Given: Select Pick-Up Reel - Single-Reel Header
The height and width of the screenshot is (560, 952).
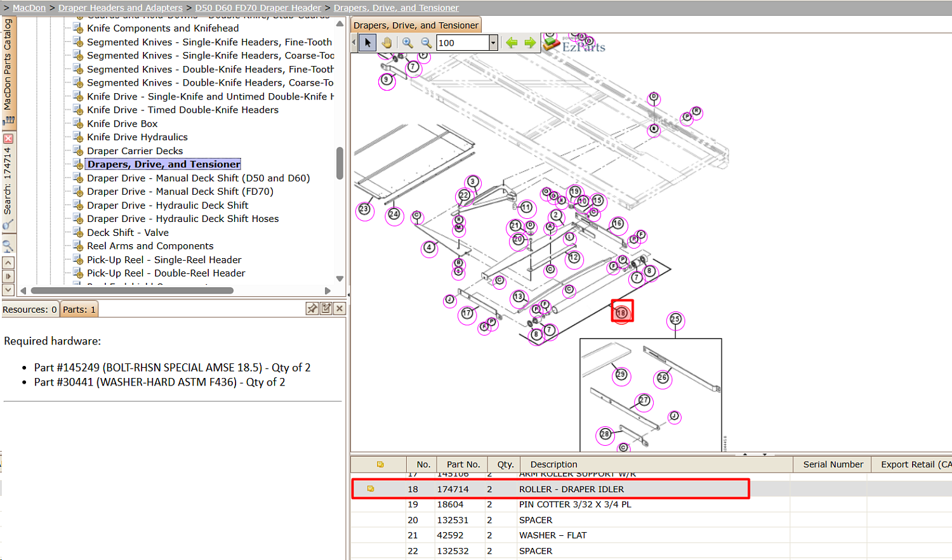Looking at the screenshot, I should click(x=164, y=260).
